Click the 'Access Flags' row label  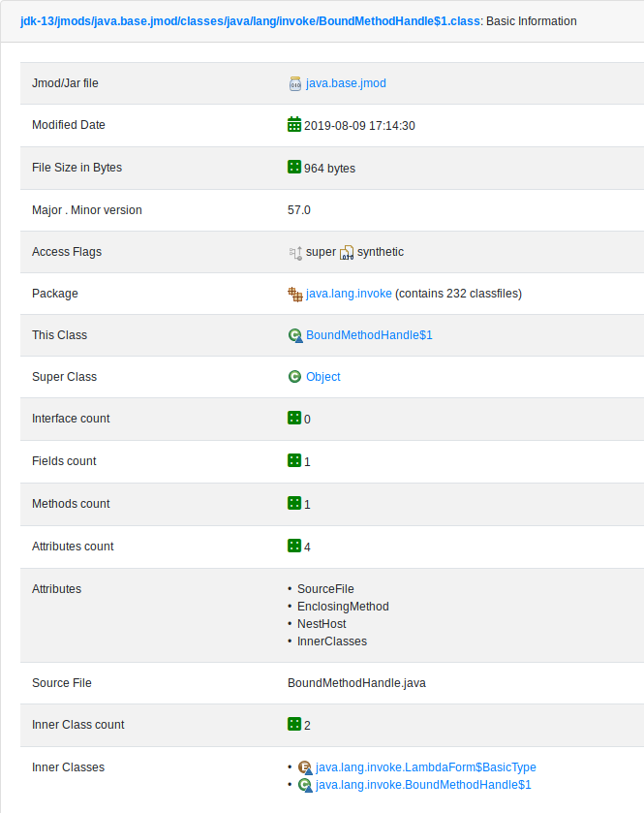[x=67, y=252]
